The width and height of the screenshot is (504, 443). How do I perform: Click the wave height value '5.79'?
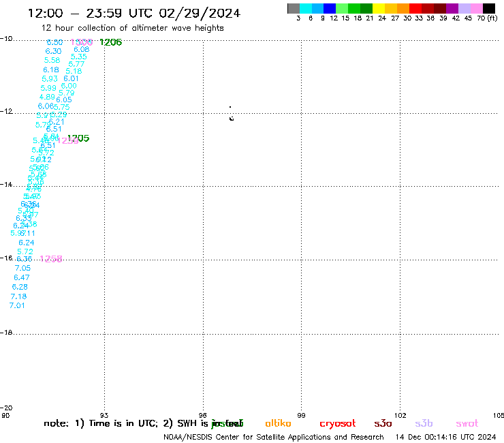point(67,93)
